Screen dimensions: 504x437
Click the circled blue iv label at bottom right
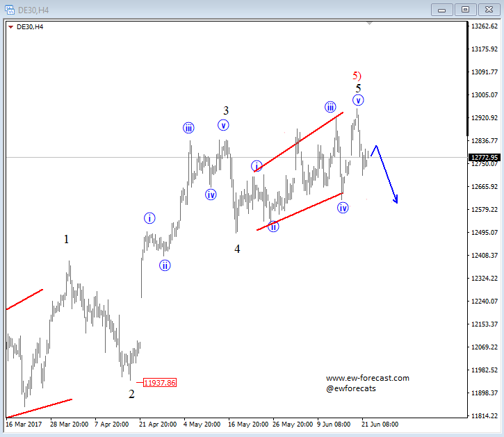[343, 208]
